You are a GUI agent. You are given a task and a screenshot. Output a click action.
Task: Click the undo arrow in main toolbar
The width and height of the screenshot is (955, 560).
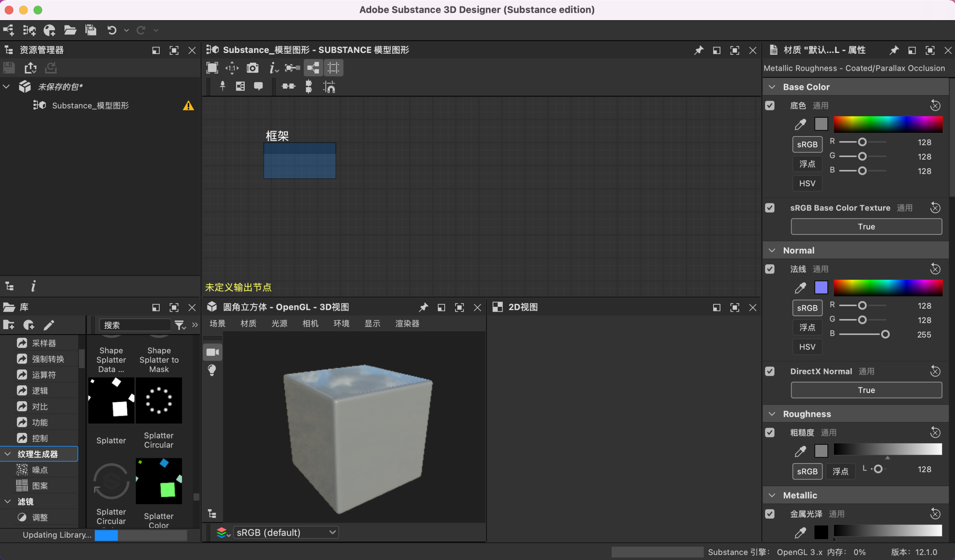[x=112, y=30]
